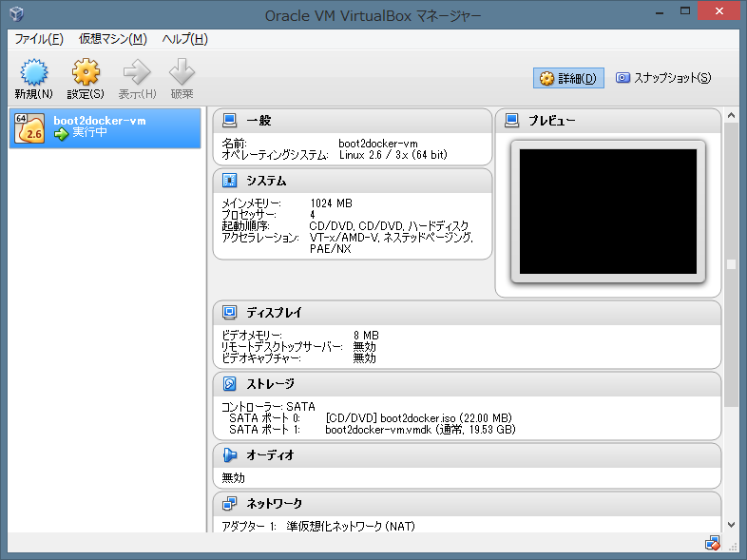Viewport: 747px width, 560px height.
Task: Click the black VM preview thumbnail
Action: pyautogui.click(x=608, y=211)
